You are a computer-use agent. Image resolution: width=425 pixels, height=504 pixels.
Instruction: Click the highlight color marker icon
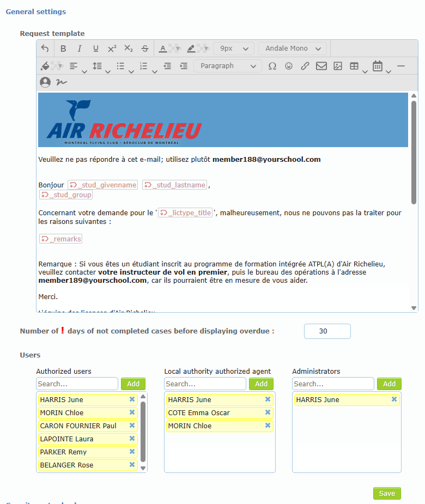click(x=191, y=48)
